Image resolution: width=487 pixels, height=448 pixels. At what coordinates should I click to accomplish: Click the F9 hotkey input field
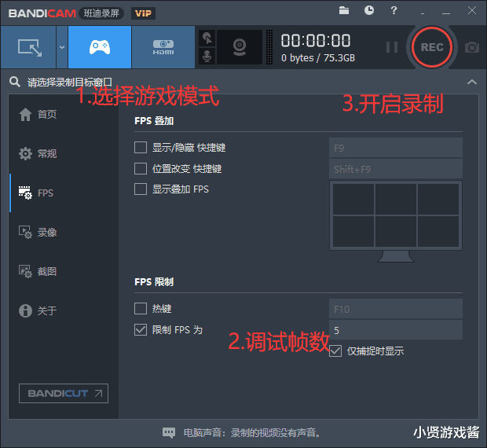point(396,148)
